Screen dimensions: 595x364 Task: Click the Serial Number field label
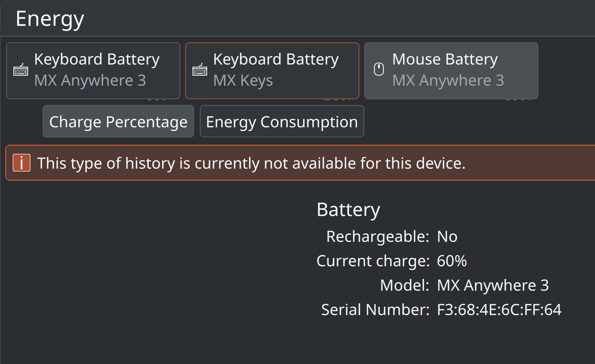pyautogui.click(x=375, y=310)
